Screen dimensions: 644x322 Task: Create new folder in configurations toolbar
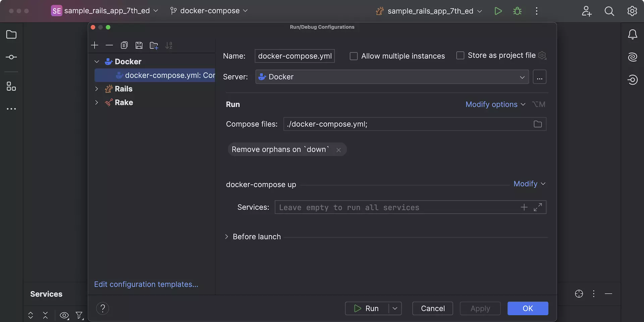pos(154,45)
